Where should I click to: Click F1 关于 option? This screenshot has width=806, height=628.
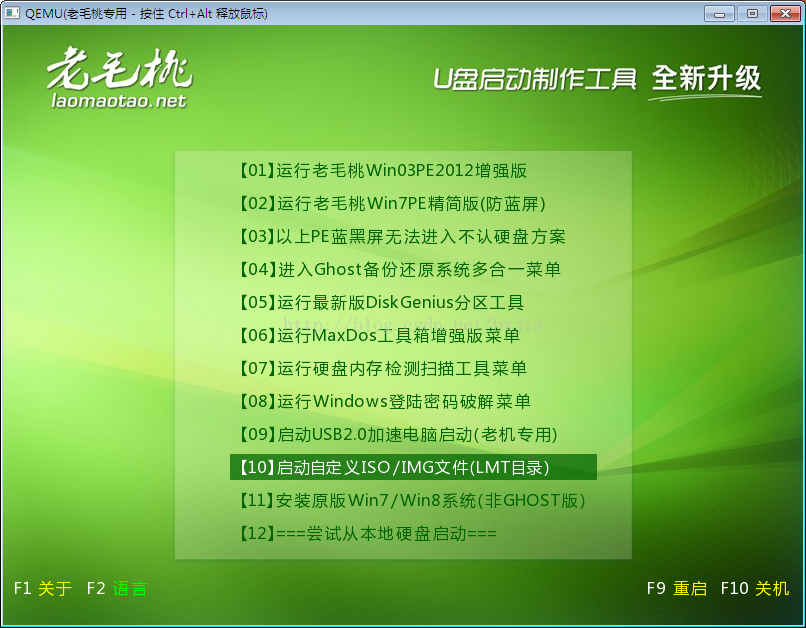click(x=43, y=588)
